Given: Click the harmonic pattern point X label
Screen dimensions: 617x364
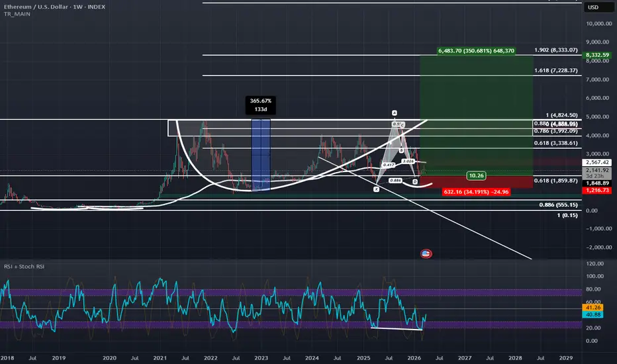Looking at the screenshot, I should click(376, 189).
